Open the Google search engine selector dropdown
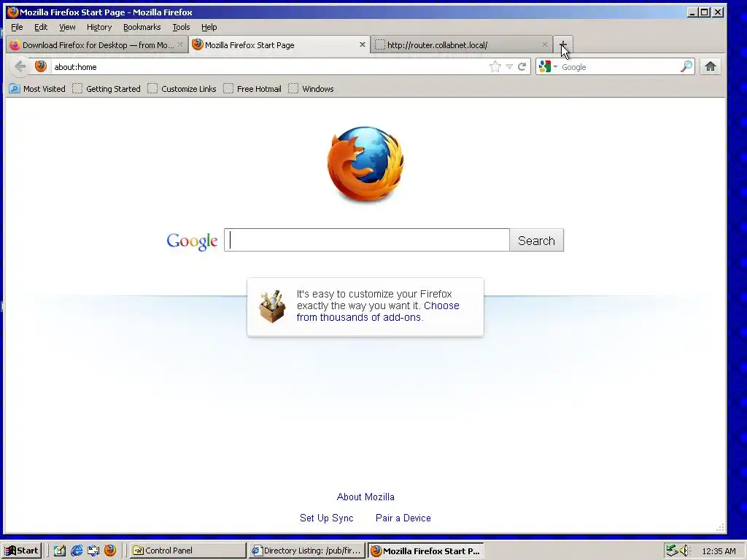The width and height of the screenshot is (747, 560). tap(555, 66)
